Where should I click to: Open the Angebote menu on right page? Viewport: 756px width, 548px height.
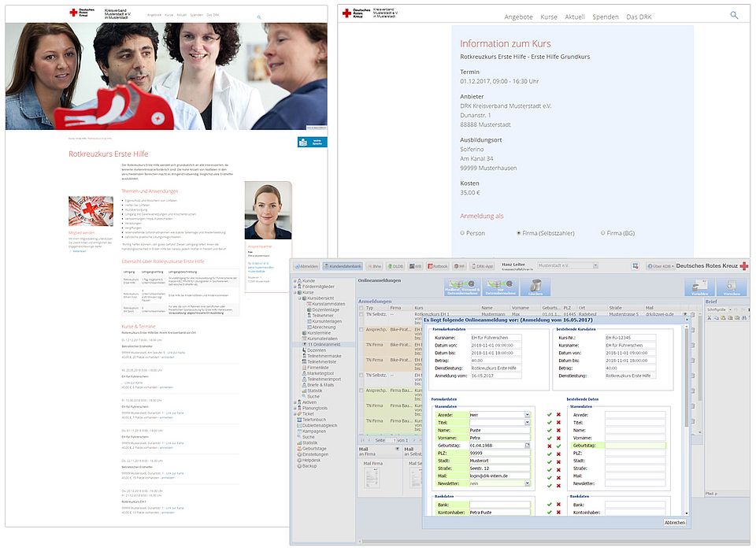(517, 17)
